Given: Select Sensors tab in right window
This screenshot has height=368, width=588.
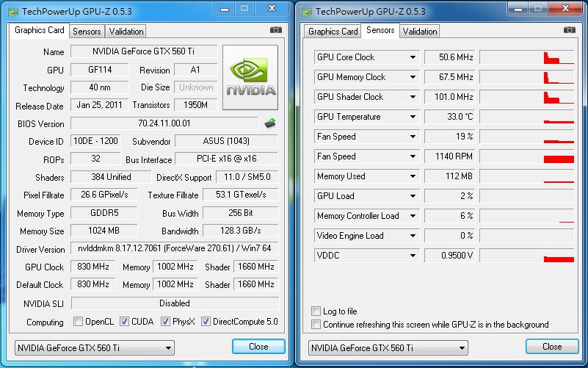Looking at the screenshot, I should pos(380,30).
